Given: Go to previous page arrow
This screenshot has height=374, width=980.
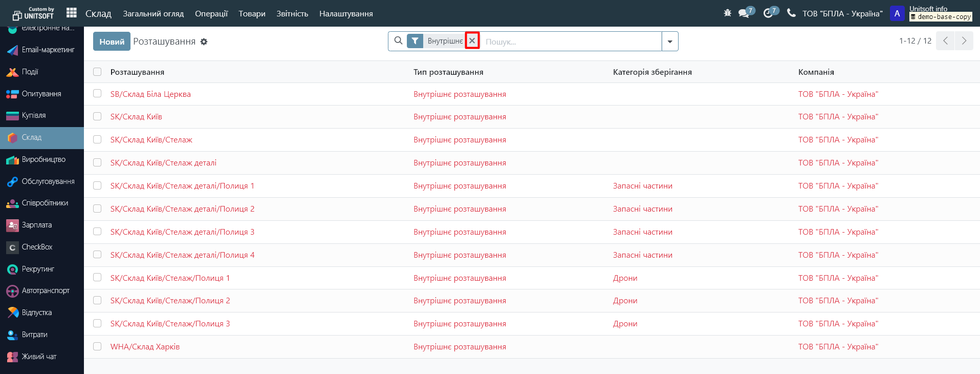Looking at the screenshot, I should [946, 41].
